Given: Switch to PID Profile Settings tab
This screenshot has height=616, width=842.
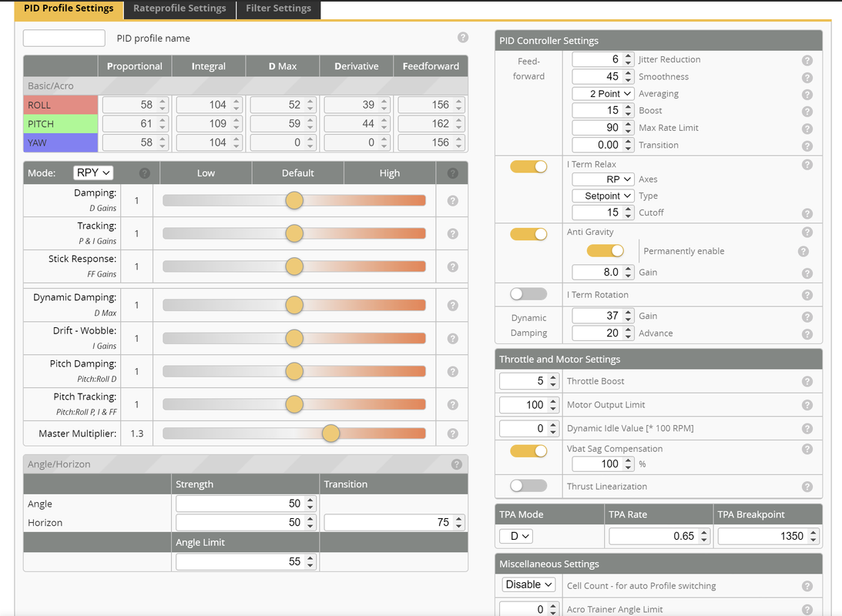Looking at the screenshot, I should click(69, 8).
